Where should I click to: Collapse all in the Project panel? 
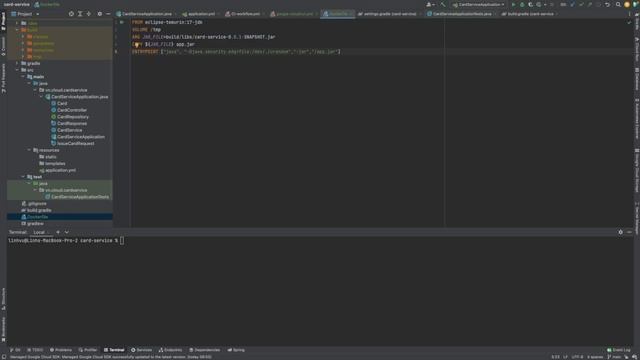tap(89, 14)
